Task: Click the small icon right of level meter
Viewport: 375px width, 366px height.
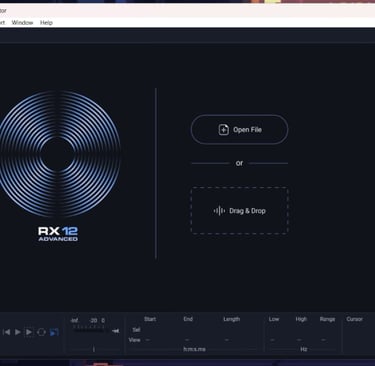Action: coord(115,331)
